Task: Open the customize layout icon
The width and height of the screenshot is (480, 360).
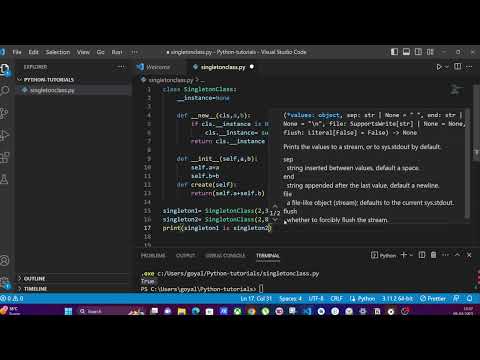Action: tap(430, 52)
